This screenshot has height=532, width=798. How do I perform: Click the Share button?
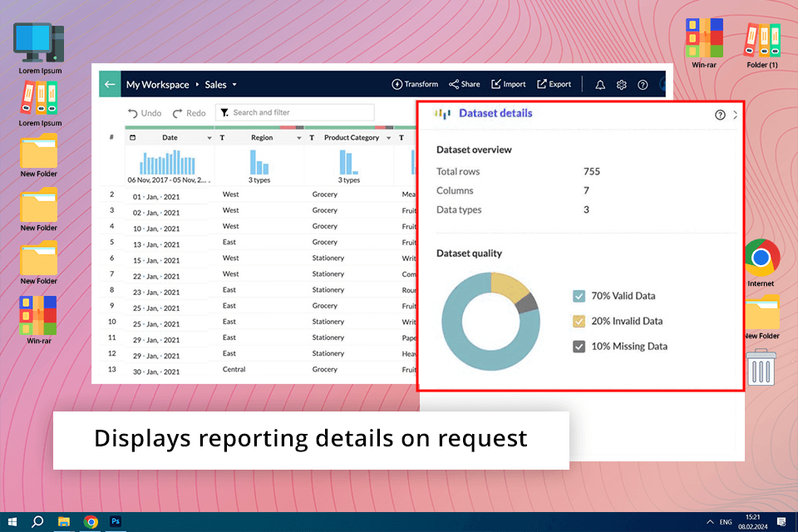point(464,84)
